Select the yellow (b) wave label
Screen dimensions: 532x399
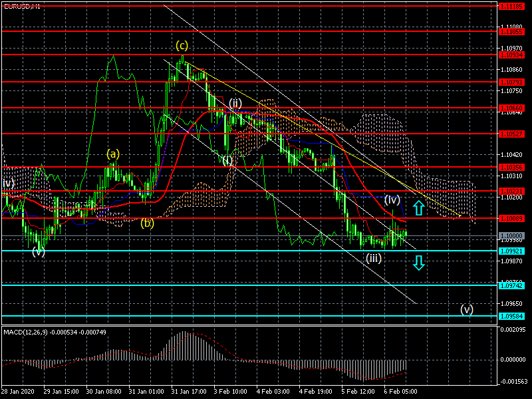point(147,223)
